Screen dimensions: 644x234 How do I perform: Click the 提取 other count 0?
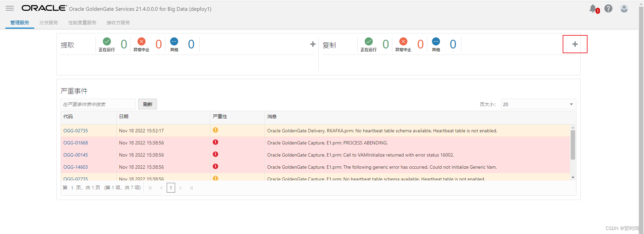(x=191, y=44)
